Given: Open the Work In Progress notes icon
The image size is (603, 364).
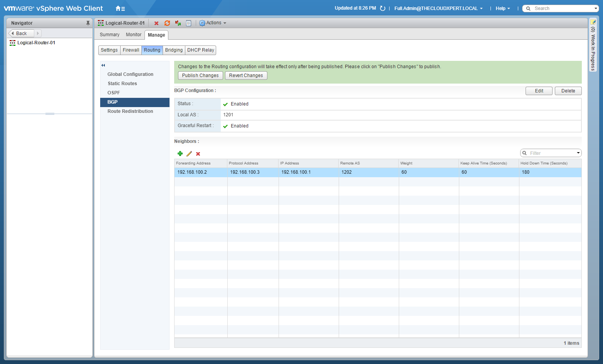Looking at the screenshot, I should [x=593, y=22].
